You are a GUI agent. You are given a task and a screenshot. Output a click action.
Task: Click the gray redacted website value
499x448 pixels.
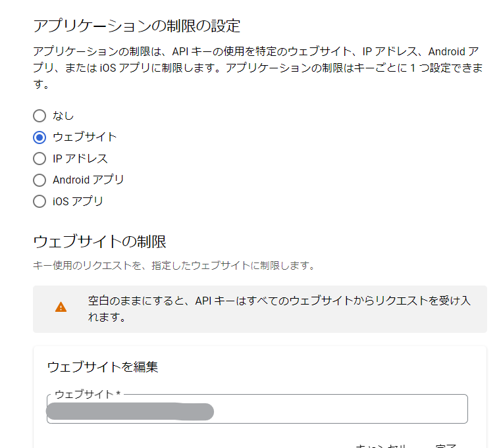click(130, 411)
